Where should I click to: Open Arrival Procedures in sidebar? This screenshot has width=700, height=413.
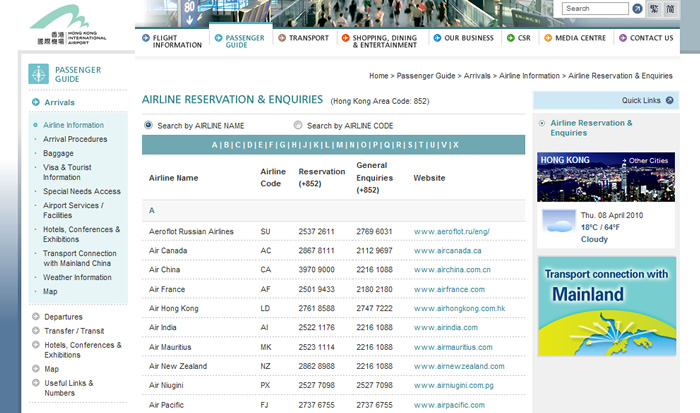tap(75, 139)
